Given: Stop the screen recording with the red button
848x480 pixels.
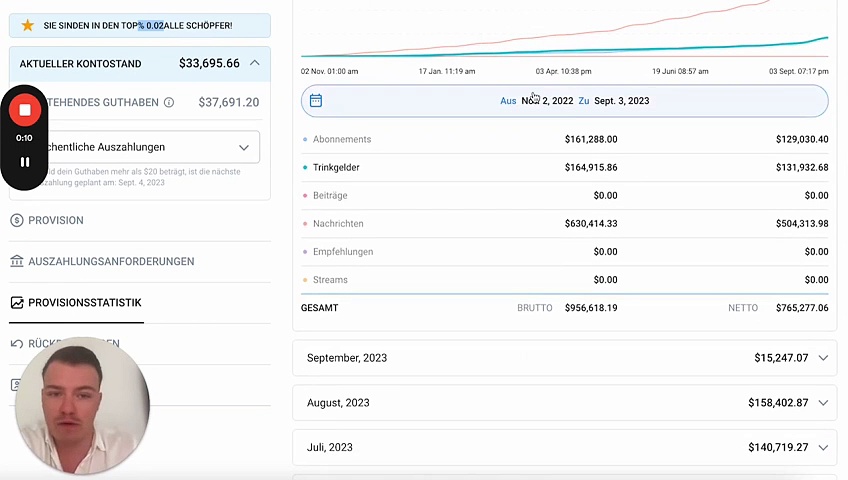Looking at the screenshot, I should (25, 110).
